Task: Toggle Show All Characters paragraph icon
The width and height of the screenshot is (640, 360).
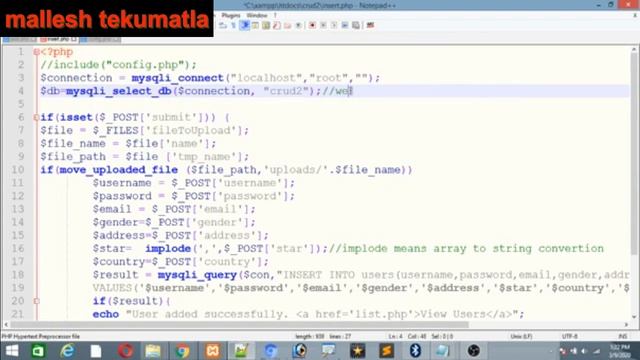Action: [x=233, y=25]
